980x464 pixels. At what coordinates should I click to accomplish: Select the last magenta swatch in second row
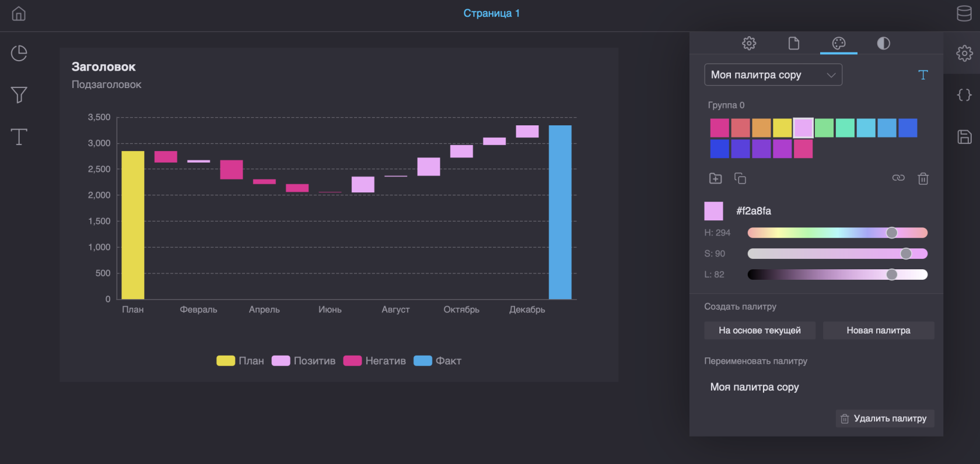(803, 149)
